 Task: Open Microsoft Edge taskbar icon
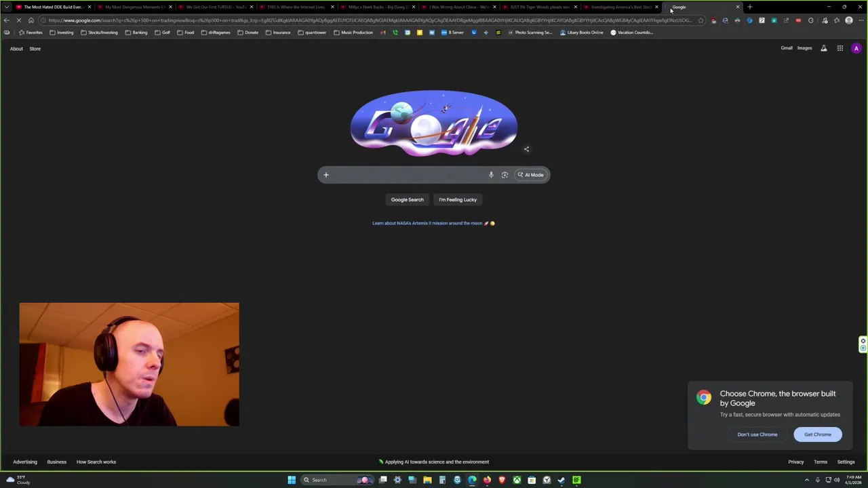[472, 480]
